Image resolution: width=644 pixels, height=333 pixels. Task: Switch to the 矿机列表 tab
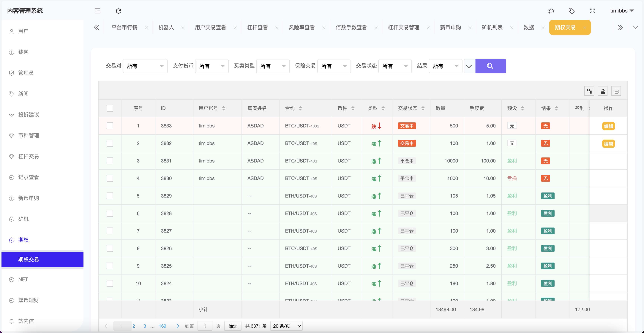coord(492,28)
